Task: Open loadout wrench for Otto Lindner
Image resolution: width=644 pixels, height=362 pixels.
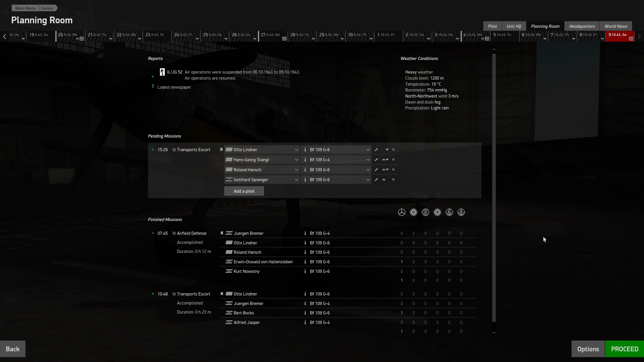Action: tap(376, 150)
